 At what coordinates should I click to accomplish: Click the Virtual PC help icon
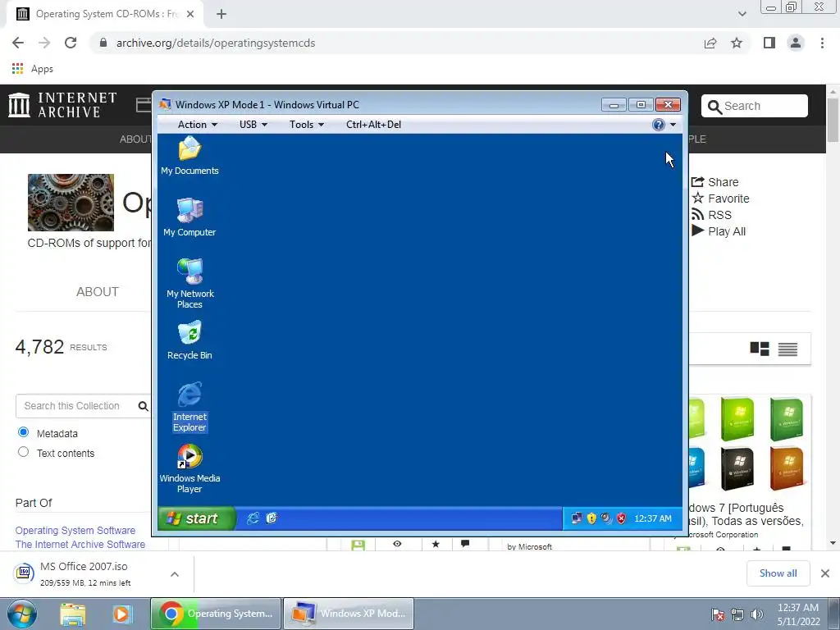tap(659, 125)
